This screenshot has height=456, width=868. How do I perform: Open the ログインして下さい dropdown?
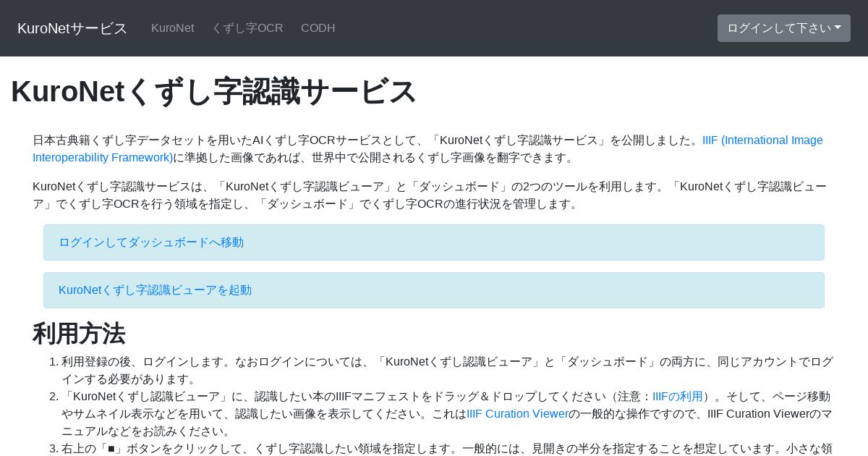[784, 28]
